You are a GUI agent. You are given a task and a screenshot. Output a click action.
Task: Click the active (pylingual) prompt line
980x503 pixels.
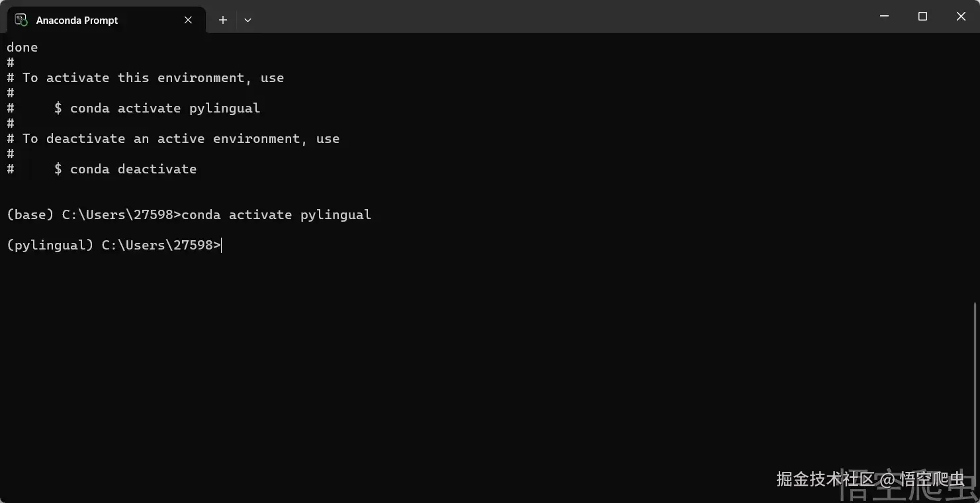click(x=112, y=246)
